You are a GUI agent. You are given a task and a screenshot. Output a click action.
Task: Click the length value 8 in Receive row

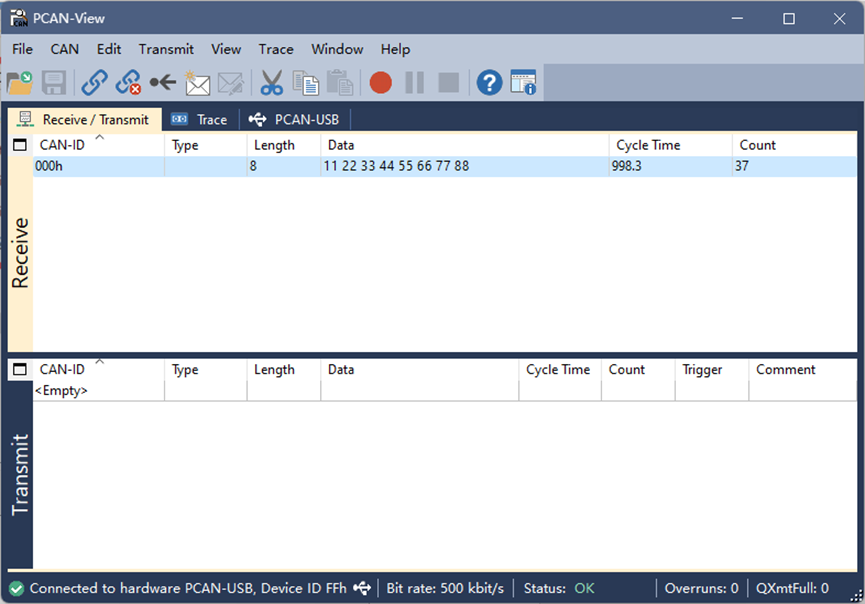pos(253,166)
